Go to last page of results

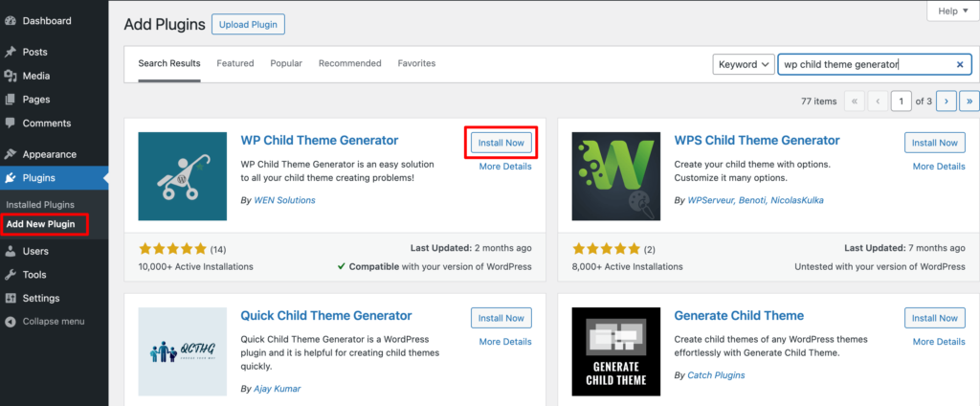pos(969,101)
